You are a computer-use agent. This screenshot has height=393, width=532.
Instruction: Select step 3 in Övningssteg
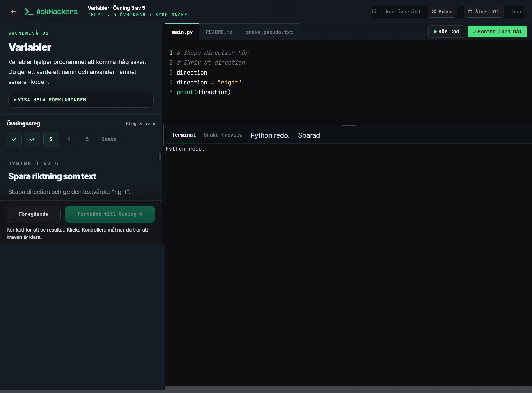click(51, 139)
